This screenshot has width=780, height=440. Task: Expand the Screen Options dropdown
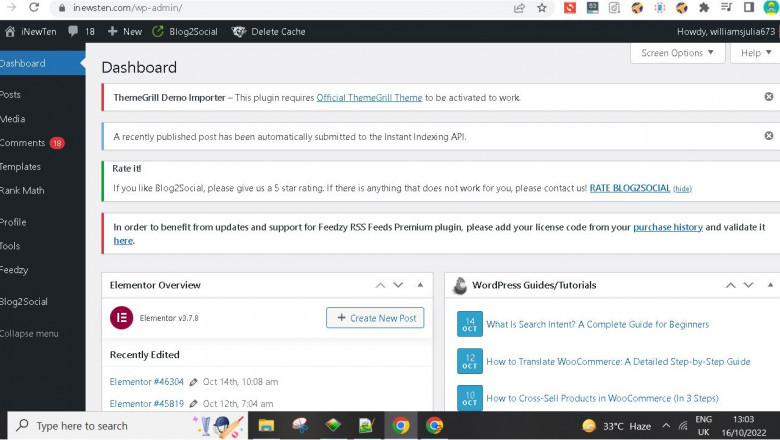coord(677,53)
